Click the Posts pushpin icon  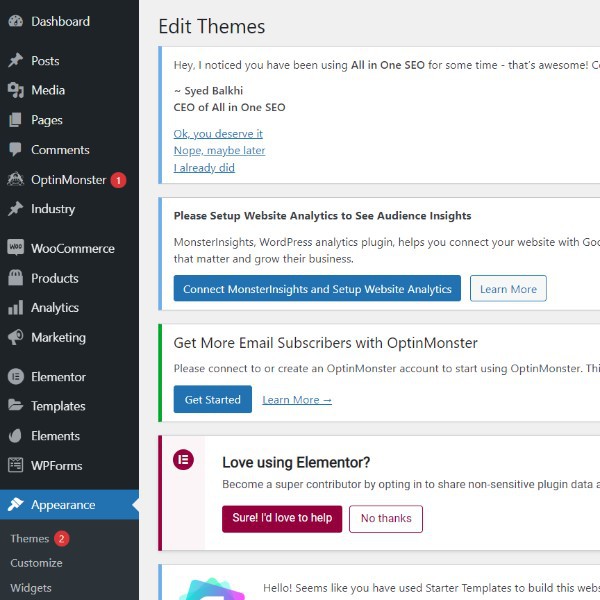(x=16, y=60)
